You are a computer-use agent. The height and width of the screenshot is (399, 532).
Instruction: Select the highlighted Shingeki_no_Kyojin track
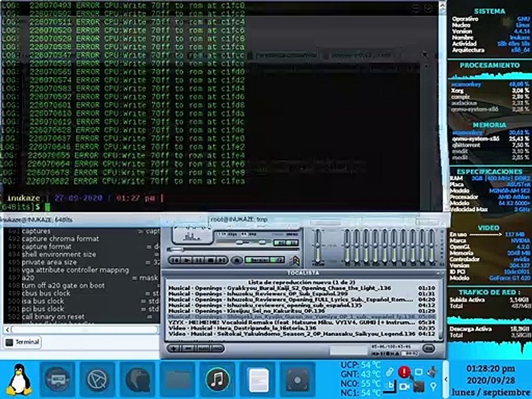pos(301,316)
